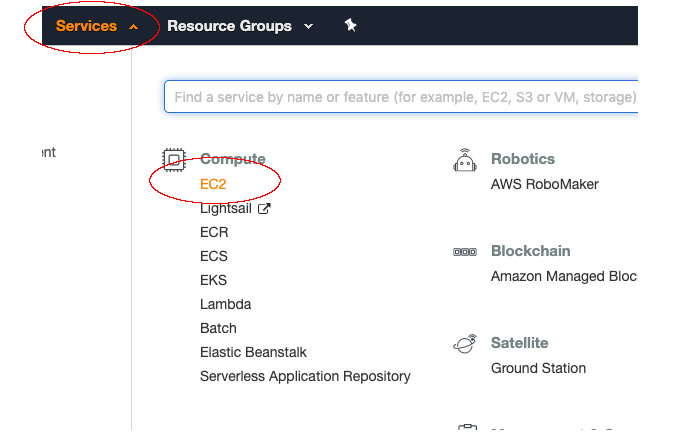Launch the Lambda service
This screenshot has height=437, width=680.
pyautogui.click(x=225, y=304)
